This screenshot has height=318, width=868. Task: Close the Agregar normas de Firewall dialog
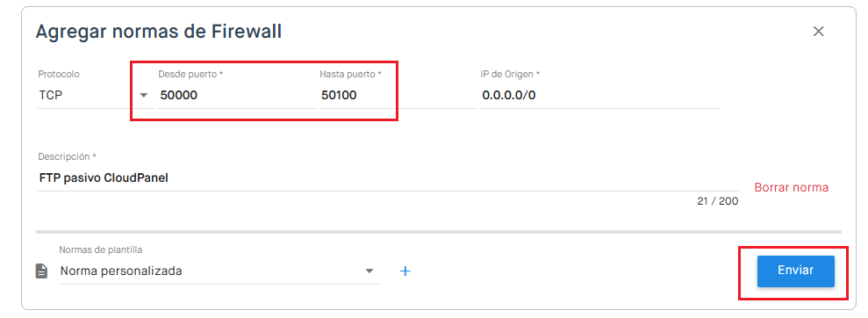(818, 32)
